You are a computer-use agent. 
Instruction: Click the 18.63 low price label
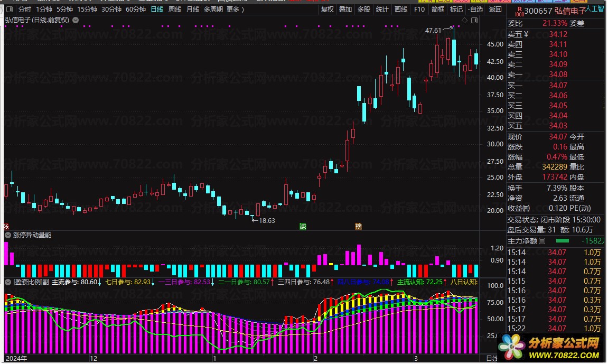click(x=267, y=221)
